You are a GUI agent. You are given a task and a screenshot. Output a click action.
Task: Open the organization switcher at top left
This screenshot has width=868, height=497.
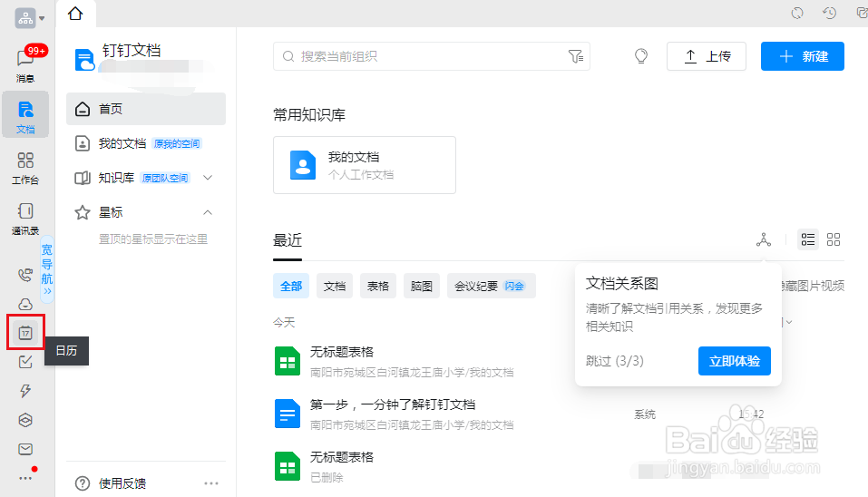pos(30,19)
